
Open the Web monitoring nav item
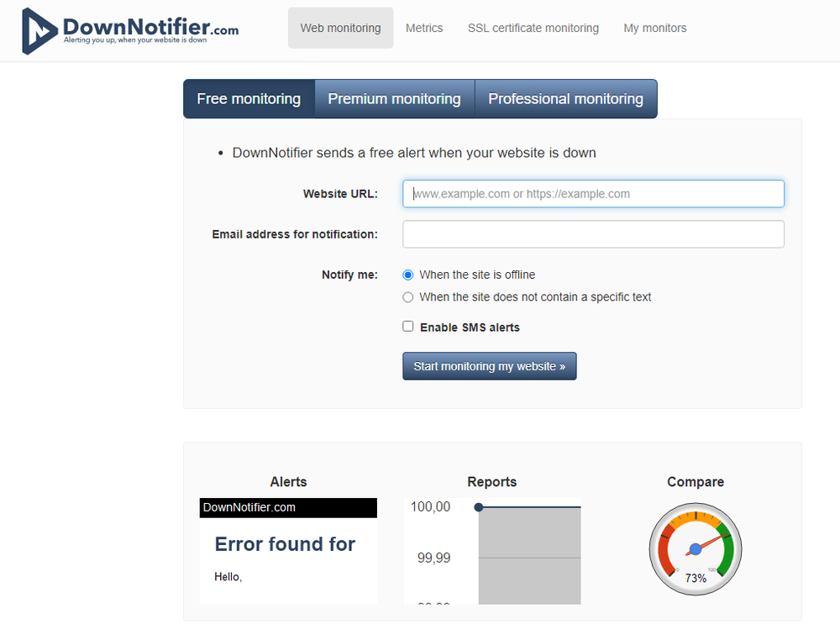coord(341,28)
